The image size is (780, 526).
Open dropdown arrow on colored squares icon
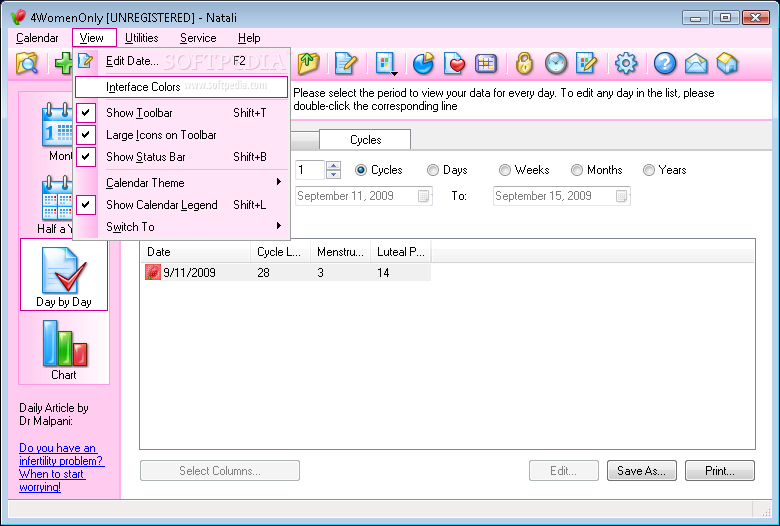394,74
